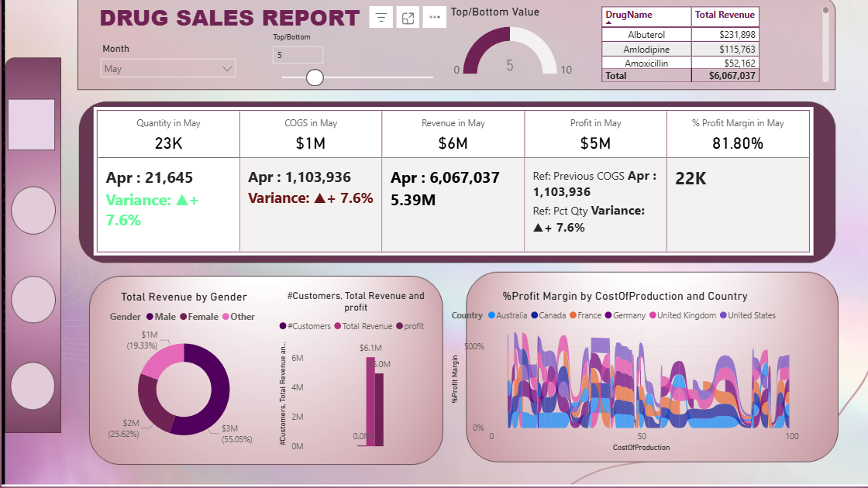Sort by the Total Revenue column header

(x=725, y=16)
